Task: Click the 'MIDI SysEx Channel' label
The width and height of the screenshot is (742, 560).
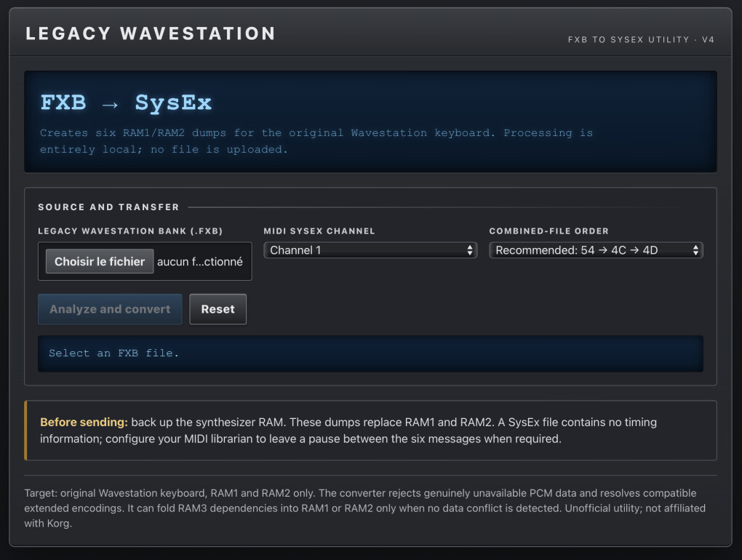Action: [319, 231]
